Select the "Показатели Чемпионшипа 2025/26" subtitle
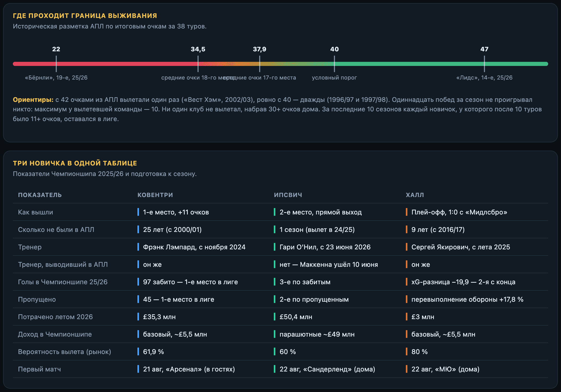 (105, 174)
